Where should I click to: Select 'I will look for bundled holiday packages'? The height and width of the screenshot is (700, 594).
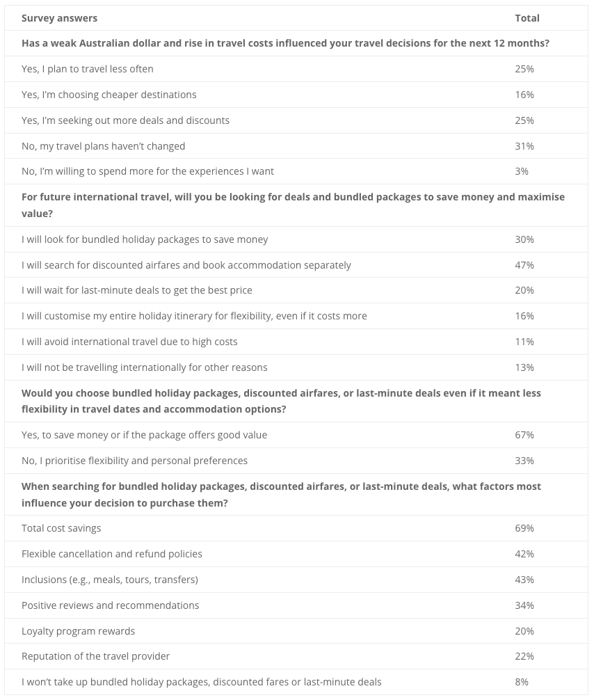click(145, 240)
